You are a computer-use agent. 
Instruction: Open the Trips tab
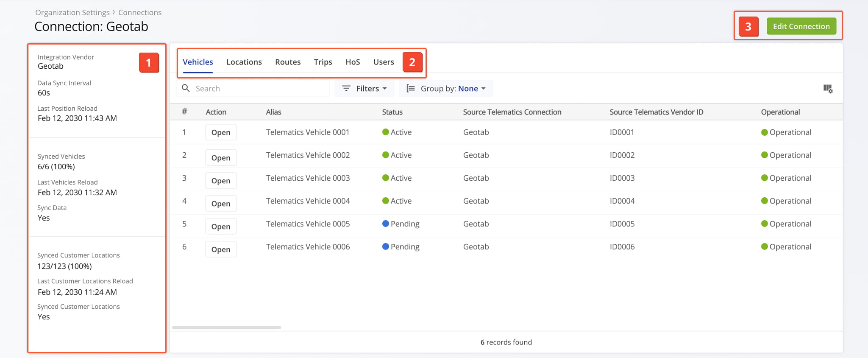323,62
